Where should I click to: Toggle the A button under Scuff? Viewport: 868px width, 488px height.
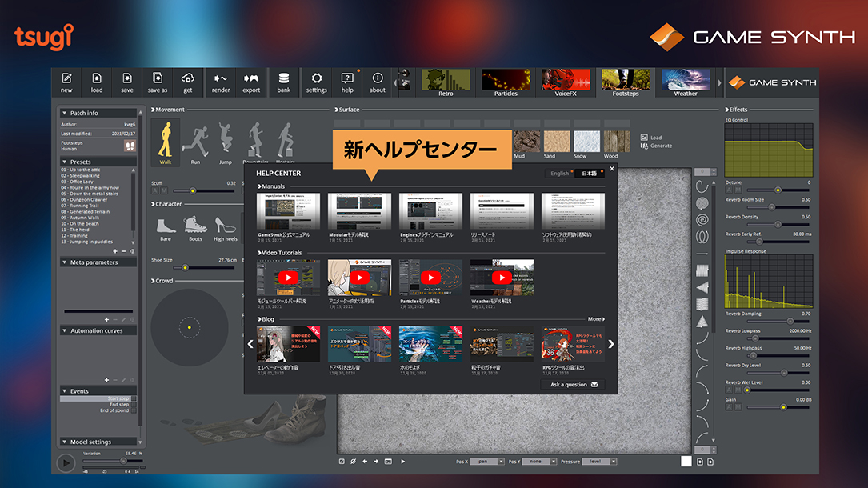coord(156,190)
